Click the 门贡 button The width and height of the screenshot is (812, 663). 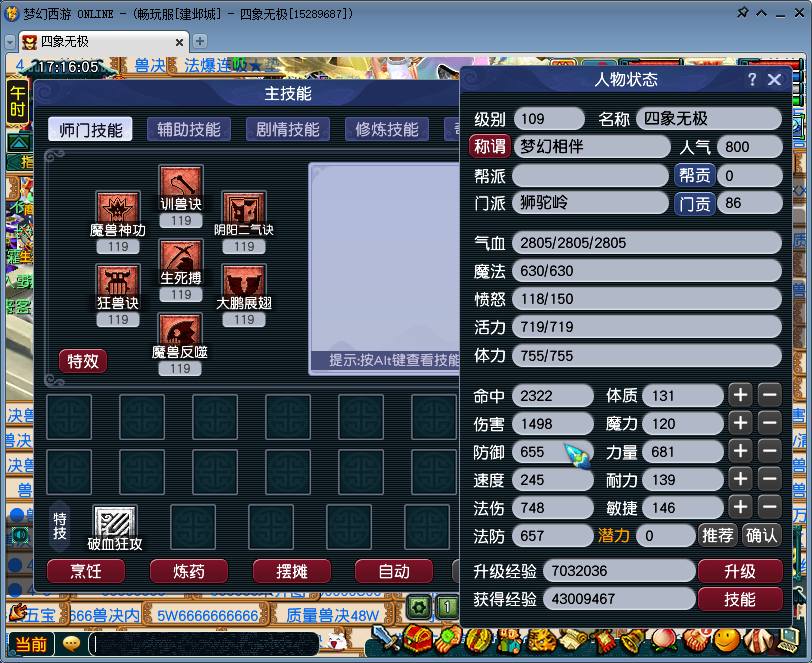coord(694,204)
